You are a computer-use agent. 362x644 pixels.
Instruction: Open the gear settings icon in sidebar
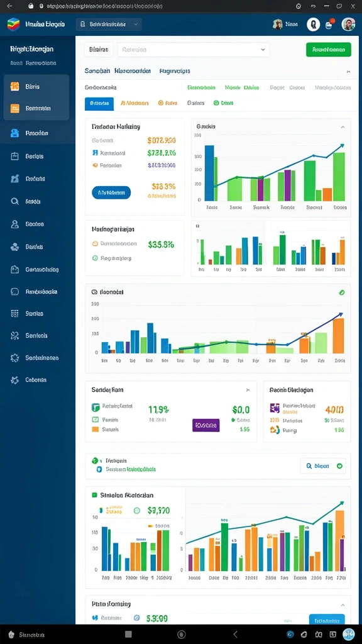click(x=15, y=358)
